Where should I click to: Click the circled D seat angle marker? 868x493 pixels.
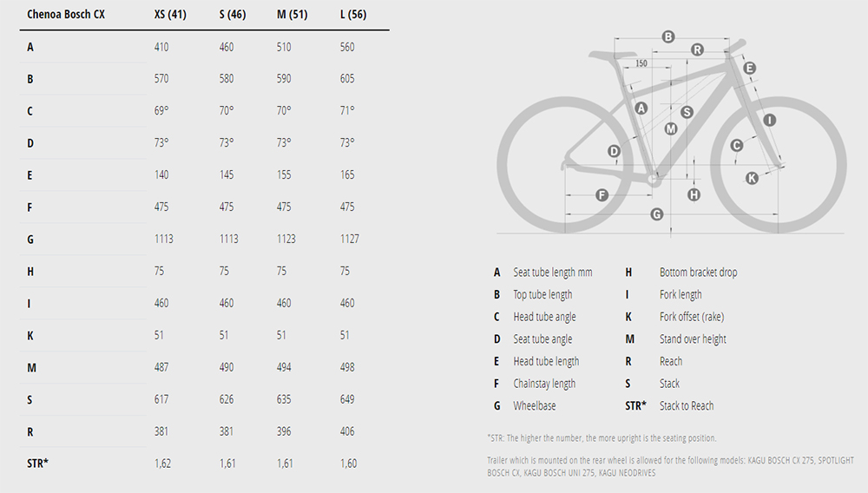[614, 151]
